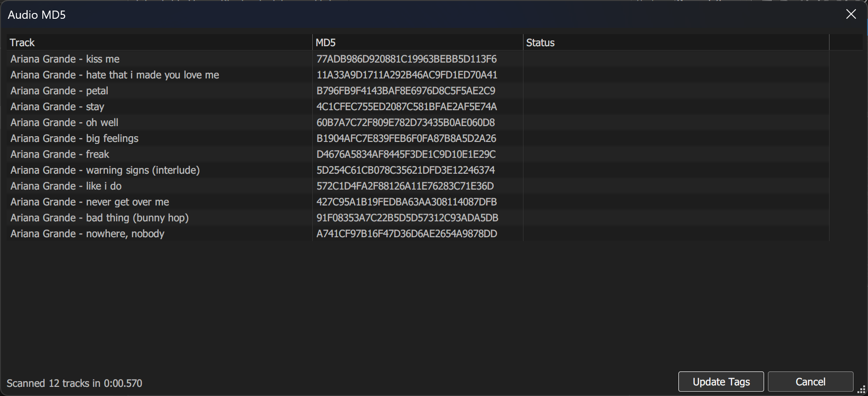
Task: Close the Audio MD5 window
Action: pos(851,14)
